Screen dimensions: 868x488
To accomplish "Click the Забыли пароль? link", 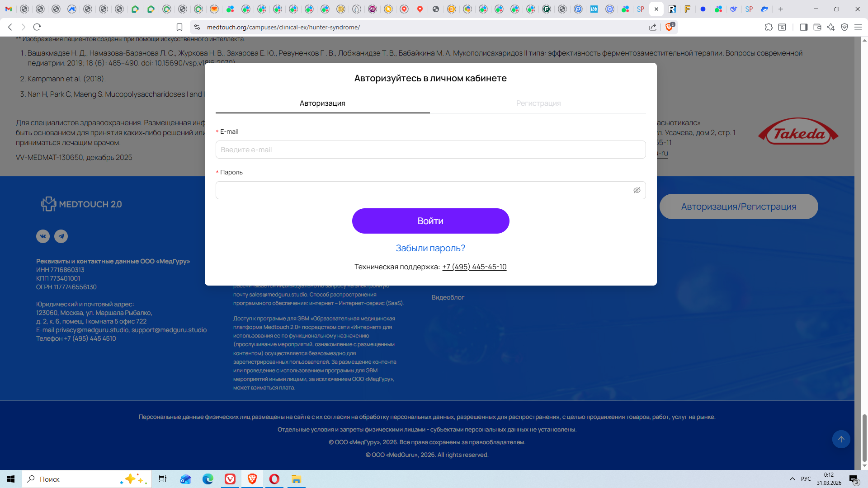I will coord(430,248).
